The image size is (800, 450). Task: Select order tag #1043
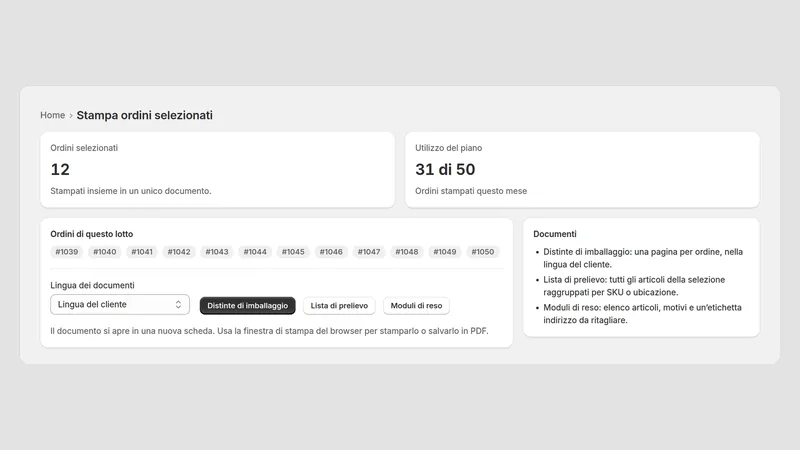pos(217,252)
